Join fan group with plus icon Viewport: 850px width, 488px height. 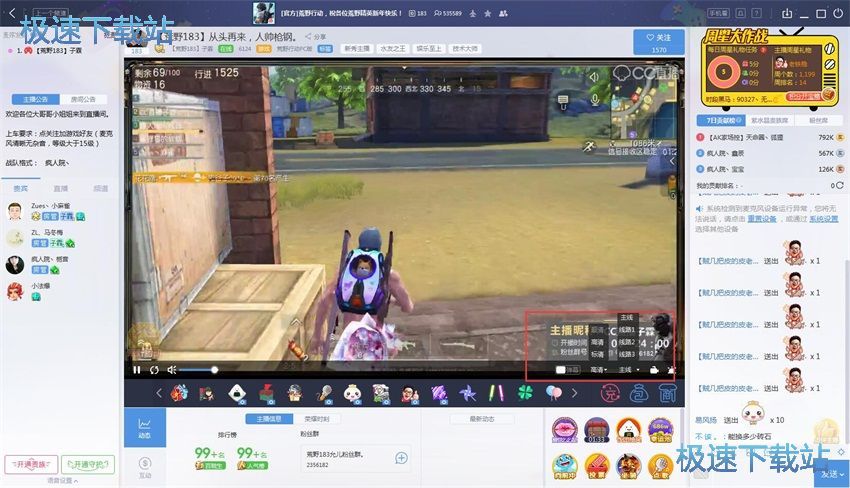[401, 458]
